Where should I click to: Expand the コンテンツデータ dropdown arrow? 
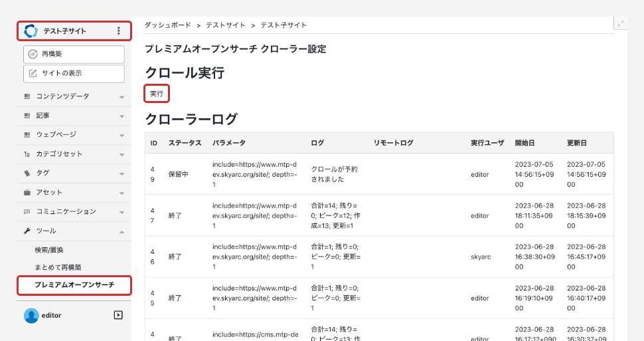coord(121,97)
